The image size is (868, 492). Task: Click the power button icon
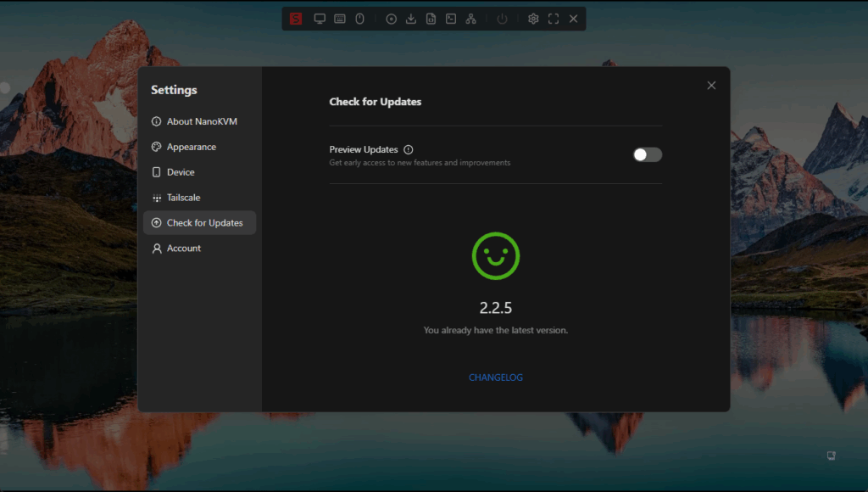[503, 19]
